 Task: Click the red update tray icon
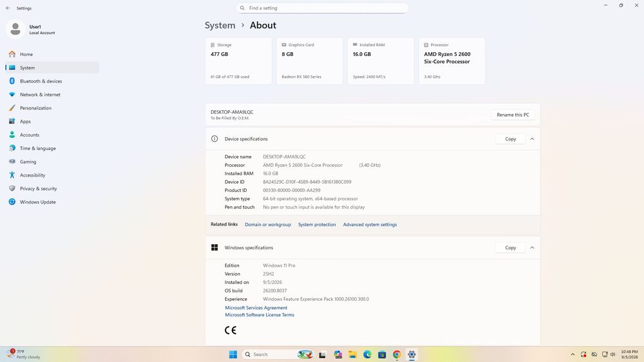pyautogui.click(x=583, y=355)
